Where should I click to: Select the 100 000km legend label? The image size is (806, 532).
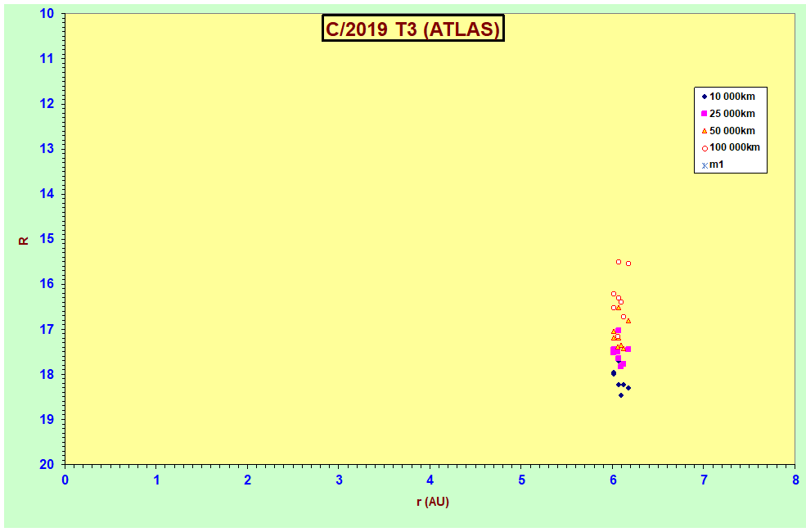pos(735,147)
